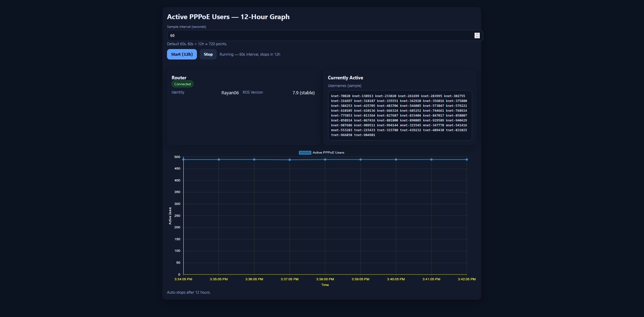This screenshot has width=644, height=317.
Task: Select chart data point at 3:38:05 PM
Action: (x=325, y=160)
